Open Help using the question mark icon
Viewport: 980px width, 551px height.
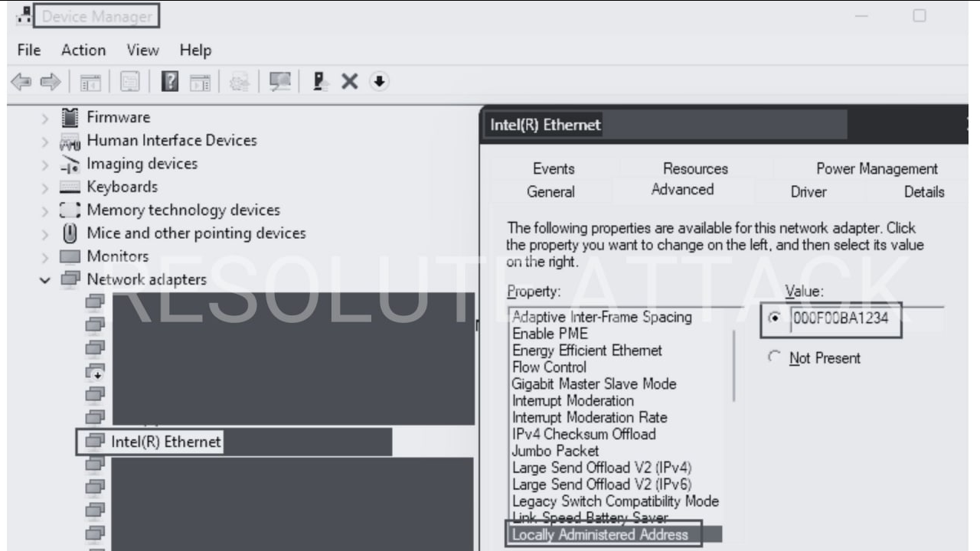tap(170, 82)
